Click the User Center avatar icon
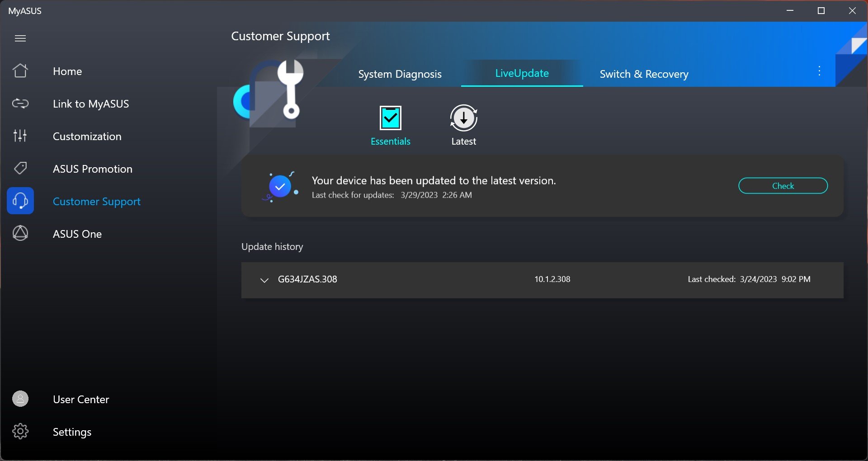 click(x=20, y=399)
